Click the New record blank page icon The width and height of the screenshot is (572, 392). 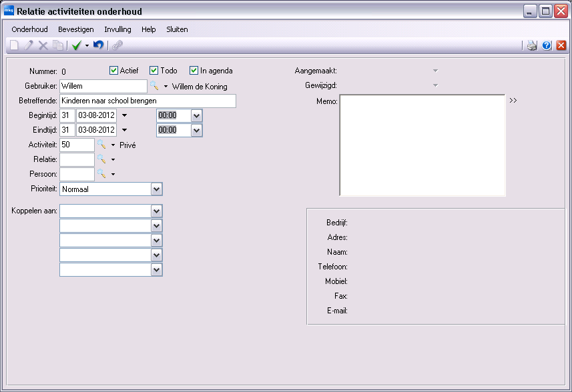pyautogui.click(x=14, y=45)
